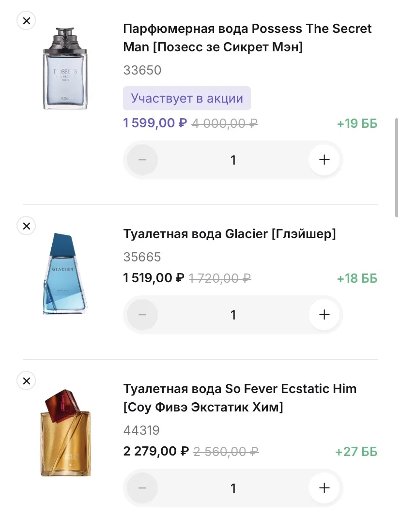The width and height of the screenshot is (401, 532).
Task: Increase quantity of So Fever Ecstatic Him
Action: (x=324, y=488)
